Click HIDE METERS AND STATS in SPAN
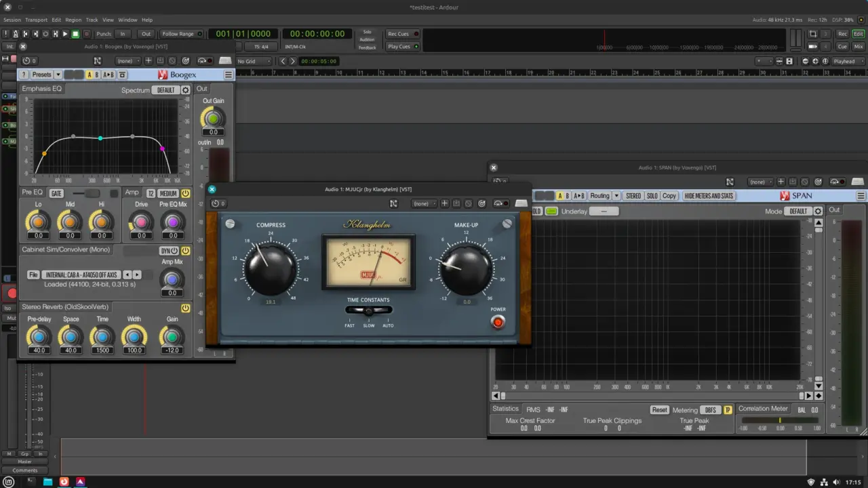This screenshot has width=868, height=488. pos(709,196)
